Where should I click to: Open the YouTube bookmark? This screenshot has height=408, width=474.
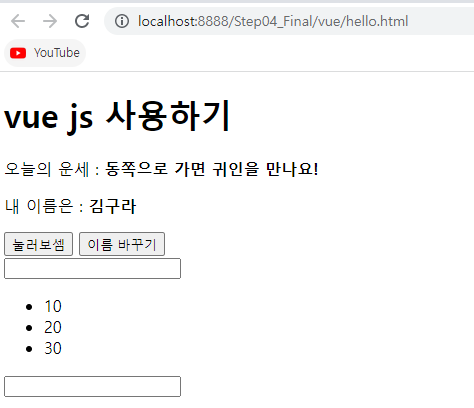point(45,53)
